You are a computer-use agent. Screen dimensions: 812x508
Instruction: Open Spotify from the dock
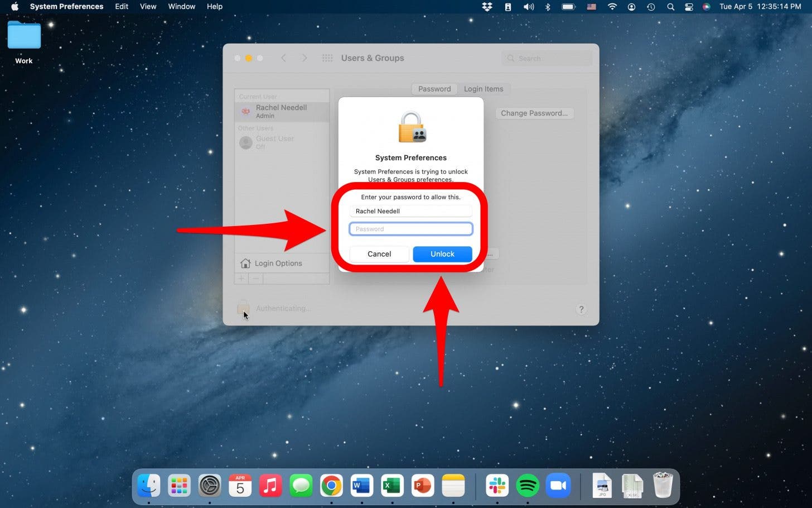tap(527, 486)
